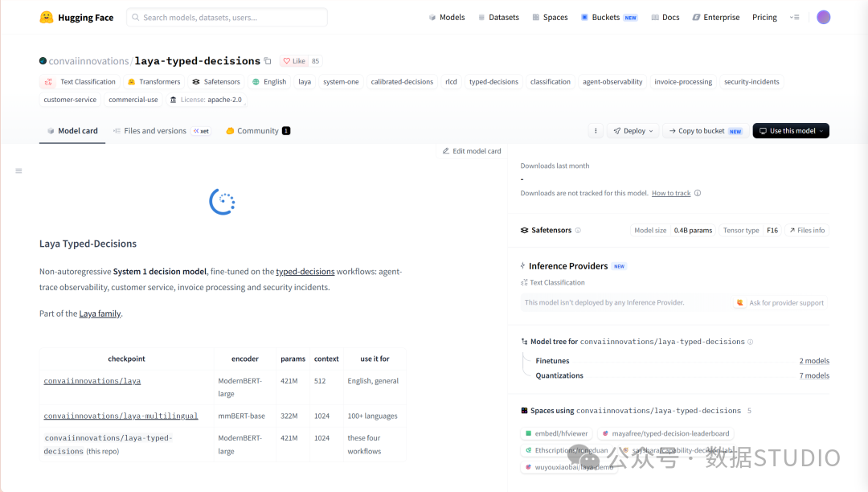Screen dimensions: 868x492
Task: Focus the search models input field
Action: tap(227, 17)
